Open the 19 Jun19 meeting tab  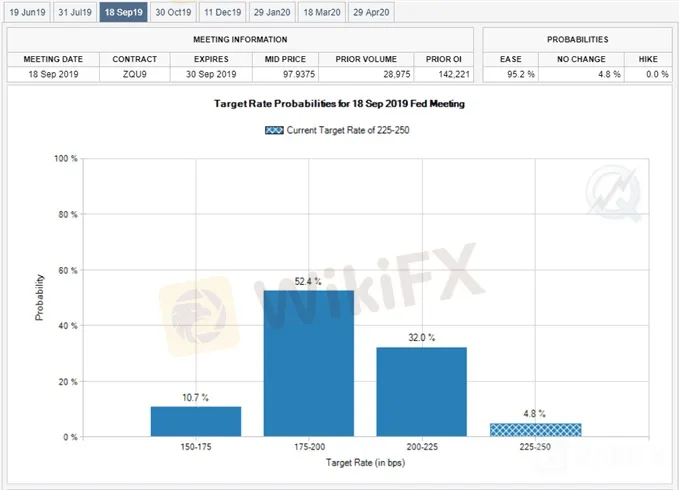(x=27, y=12)
